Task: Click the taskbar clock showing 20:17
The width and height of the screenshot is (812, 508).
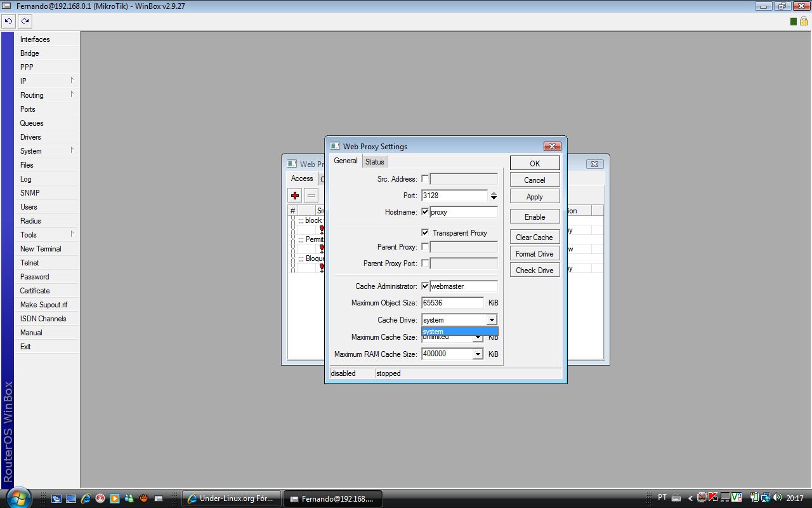Action: pyautogui.click(x=795, y=498)
